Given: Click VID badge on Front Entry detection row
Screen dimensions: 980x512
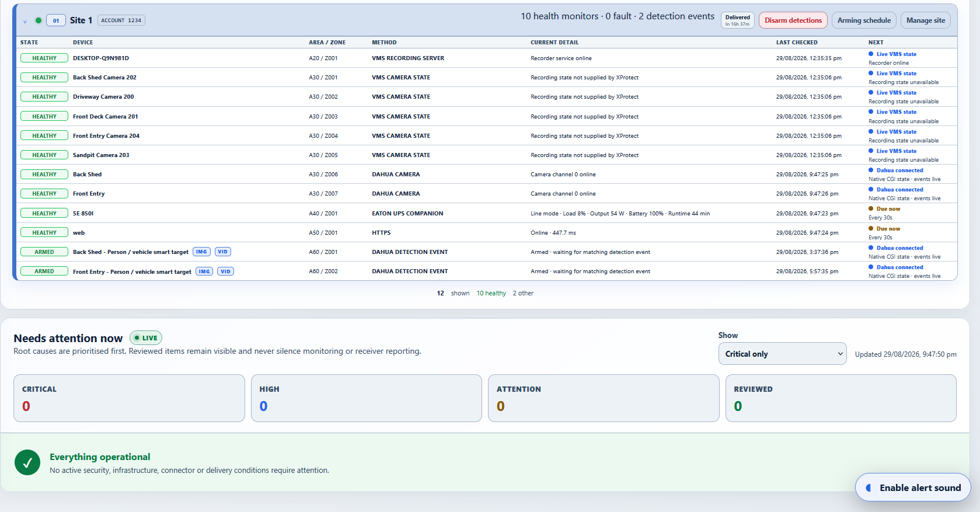Looking at the screenshot, I should click(225, 271).
